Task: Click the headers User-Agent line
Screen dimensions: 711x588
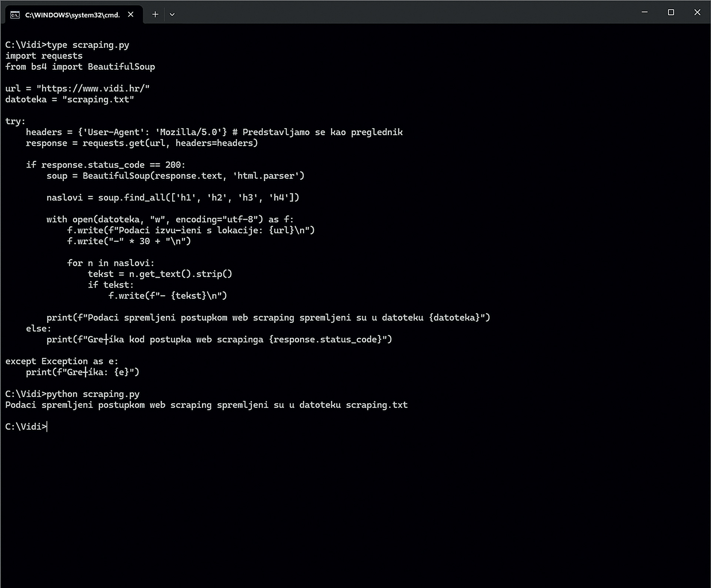Action: 214,132
